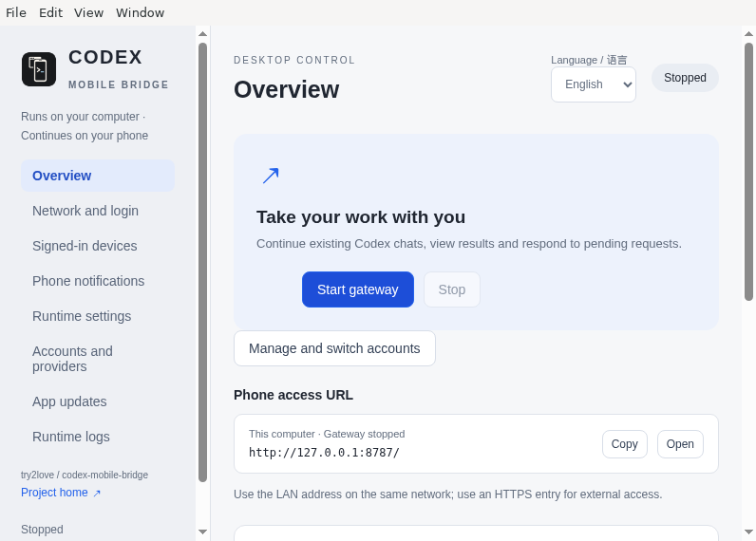The image size is (756, 541).
Task: Click the sidebar scrollbar up arrow
Action: (x=202, y=34)
